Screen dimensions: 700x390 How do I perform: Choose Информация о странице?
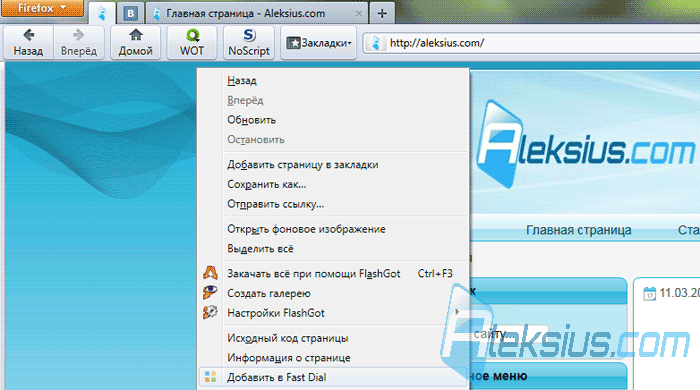tap(333, 357)
